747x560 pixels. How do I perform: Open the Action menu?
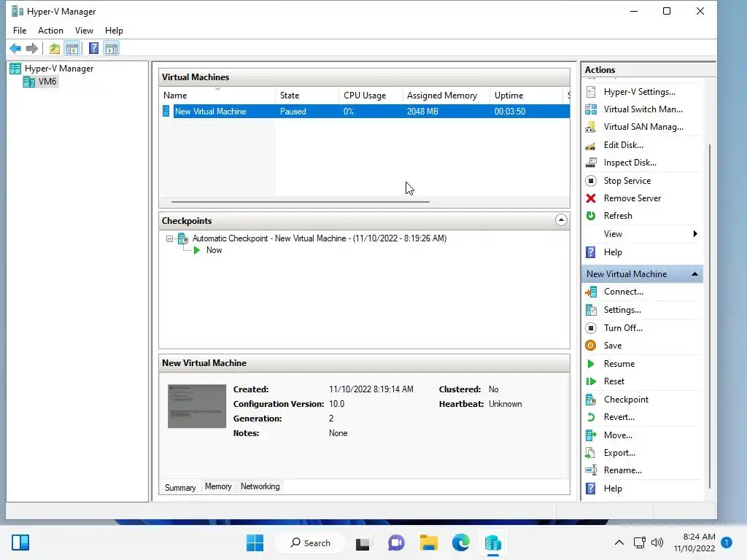50,31
